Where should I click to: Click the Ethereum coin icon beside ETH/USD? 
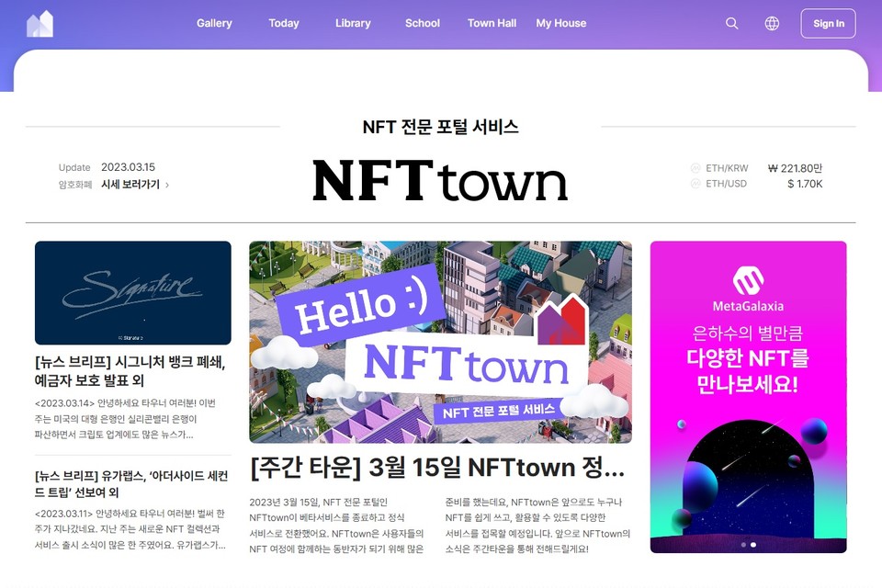[695, 184]
